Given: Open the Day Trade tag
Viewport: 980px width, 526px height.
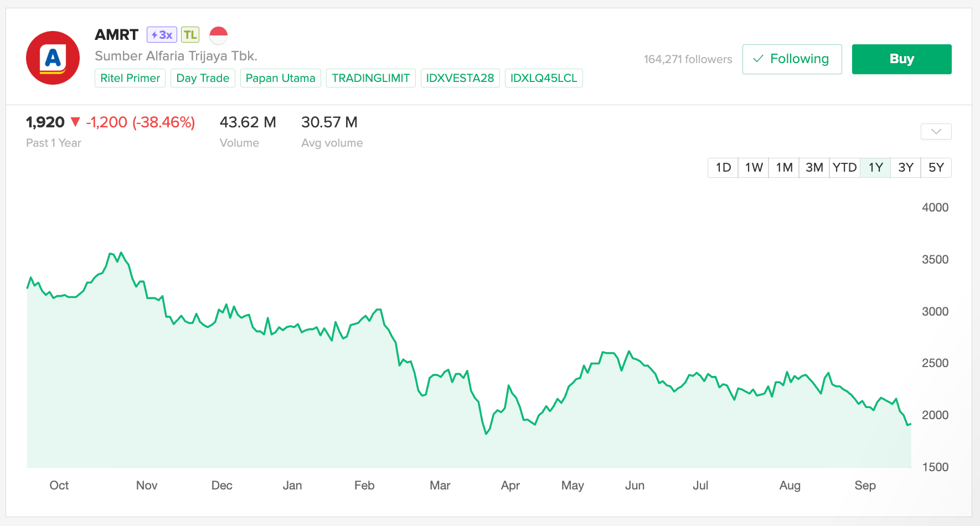Looking at the screenshot, I should [x=203, y=78].
